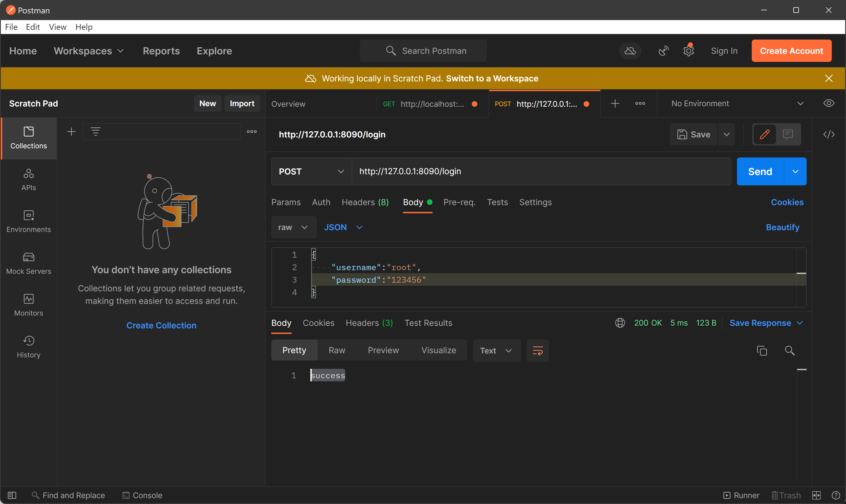The height and width of the screenshot is (504, 846).
Task: Open the Environments sidebar panel
Action: (x=28, y=222)
